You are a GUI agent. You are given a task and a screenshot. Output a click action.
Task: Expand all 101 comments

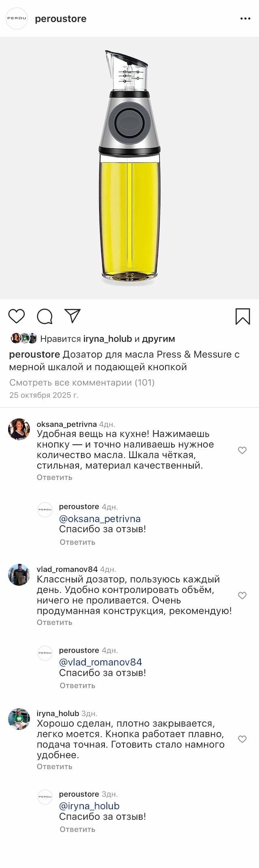[82, 382]
